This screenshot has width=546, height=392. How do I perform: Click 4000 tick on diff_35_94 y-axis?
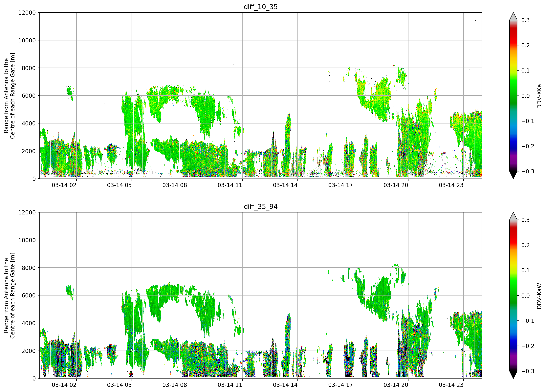(x=29, y=323)
